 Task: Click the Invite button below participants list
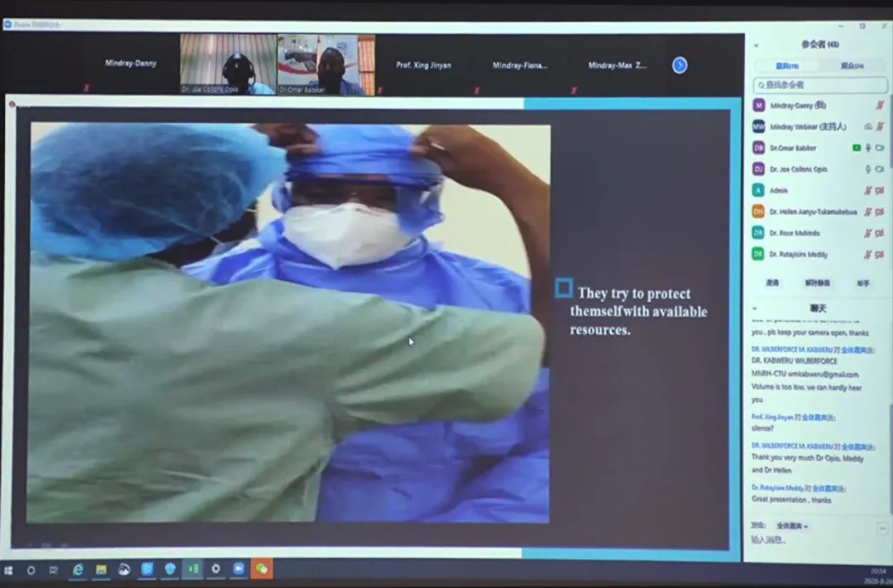(772, 283)
